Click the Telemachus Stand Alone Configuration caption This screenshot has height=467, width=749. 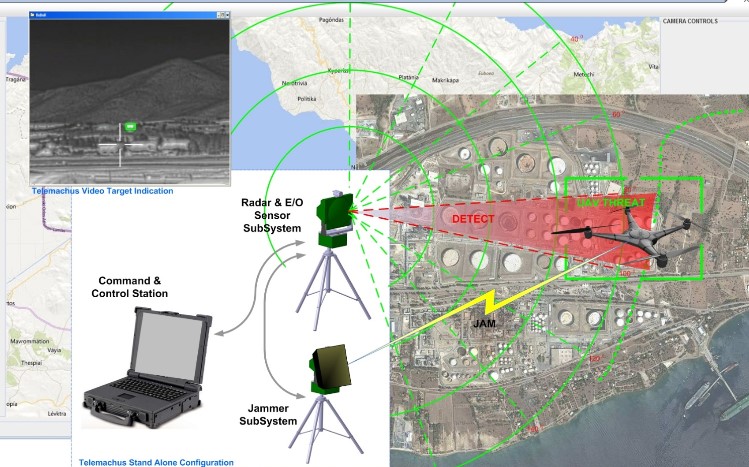(156, 462)
